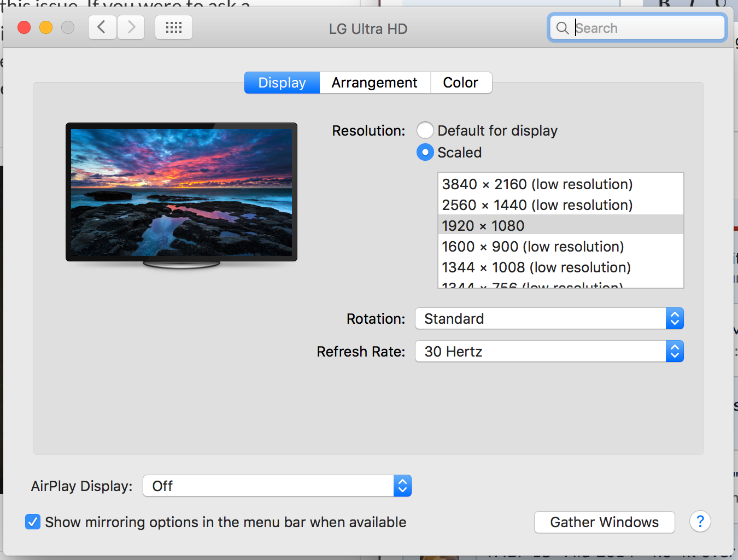Select the Scaled resolution radio button
This screenshot has height=560, width=738.
(425, 152)
